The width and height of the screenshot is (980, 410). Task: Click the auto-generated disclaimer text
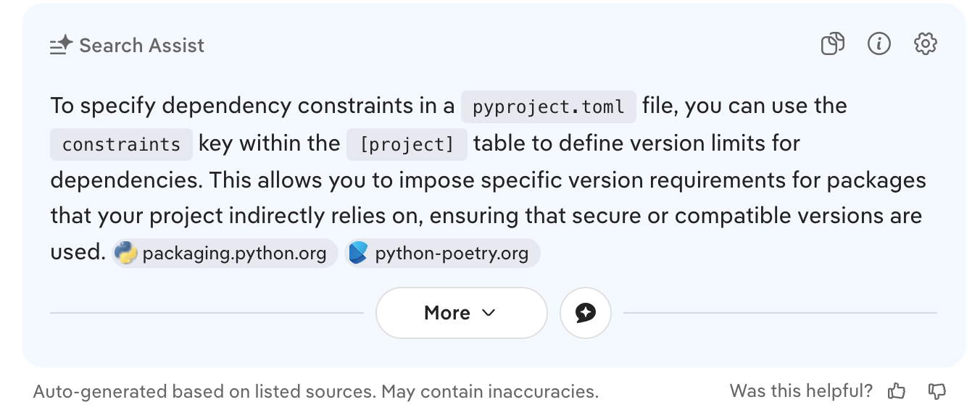pyautogui.click(x=315, y=392)
